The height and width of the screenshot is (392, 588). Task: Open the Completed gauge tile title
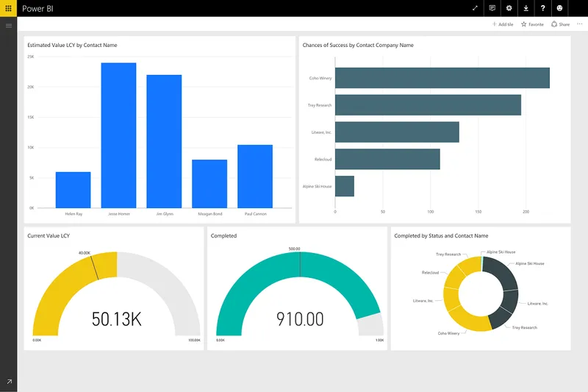(224, 235)
